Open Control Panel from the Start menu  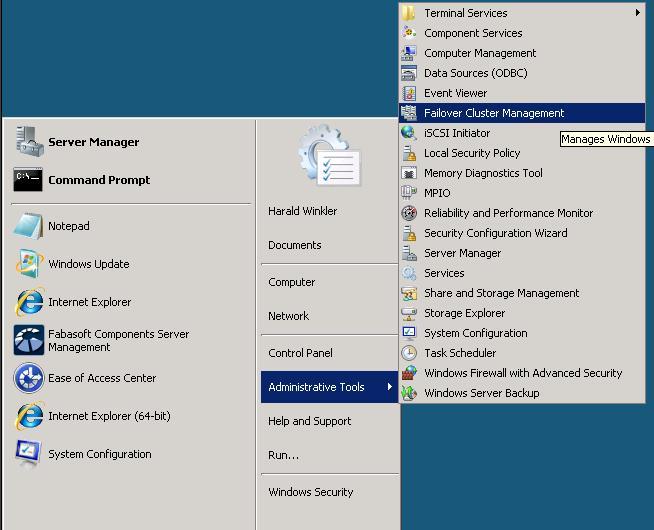pos(300,353)
